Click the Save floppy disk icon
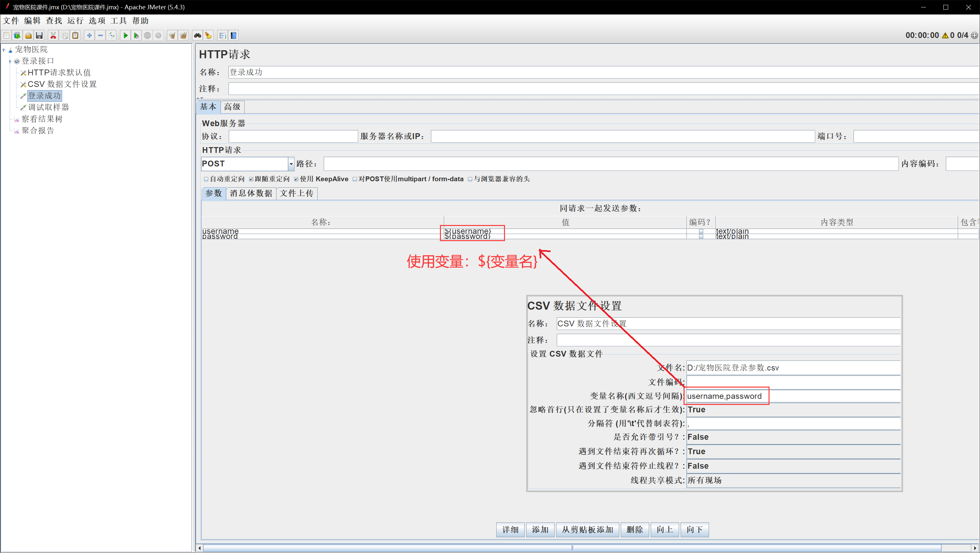 click(39, 36)
